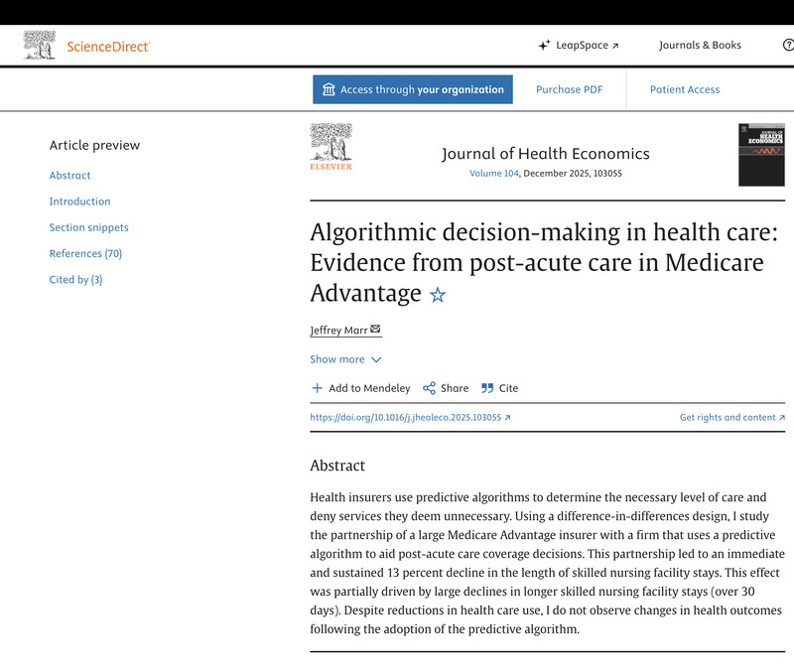Open the Cited by (3) link
The height and width of the screenshot is (672, 794).
tap(75, 280)
